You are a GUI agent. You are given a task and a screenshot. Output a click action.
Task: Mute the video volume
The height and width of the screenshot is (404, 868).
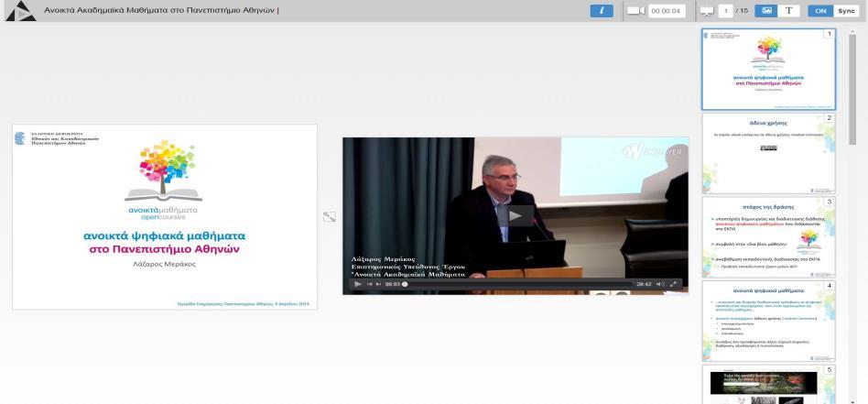(660, 284)
